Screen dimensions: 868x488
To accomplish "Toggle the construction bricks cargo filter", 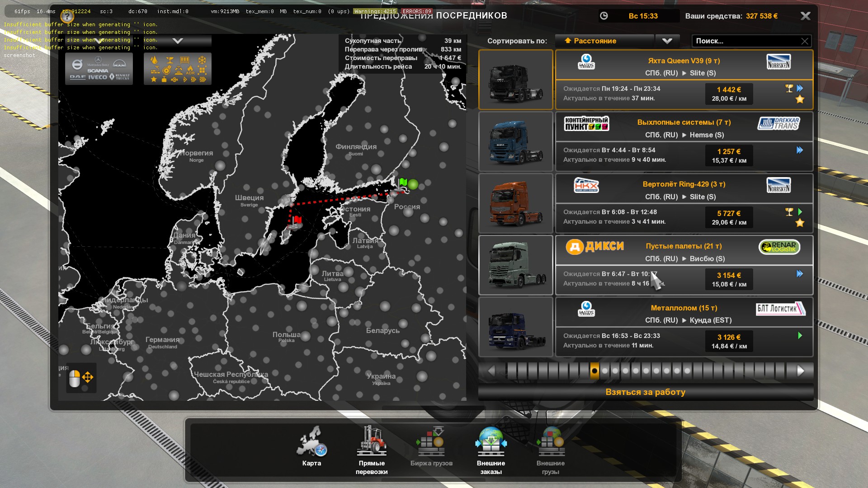I will tap(156, 70).
